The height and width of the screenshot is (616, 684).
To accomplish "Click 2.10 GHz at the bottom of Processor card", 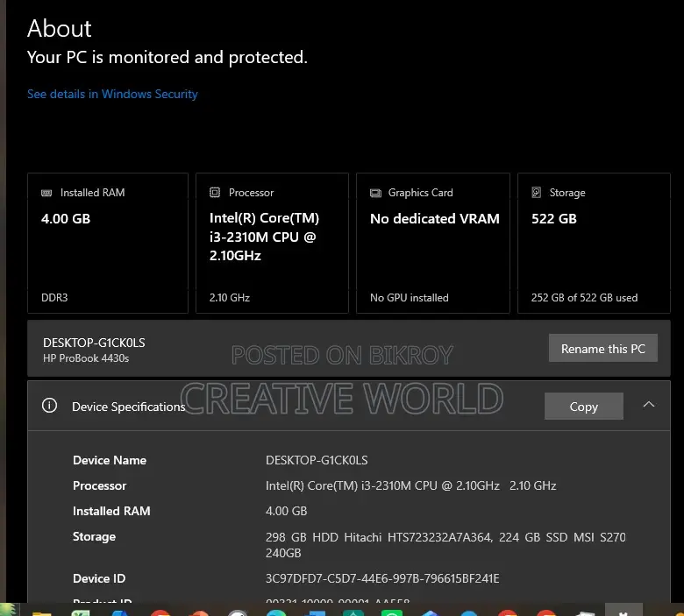I will click(230, 298).
